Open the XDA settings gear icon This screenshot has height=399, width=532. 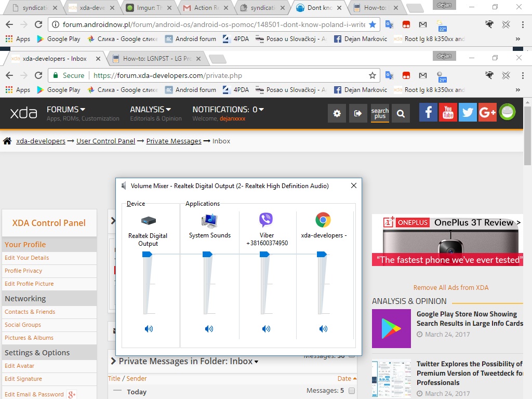337,113
